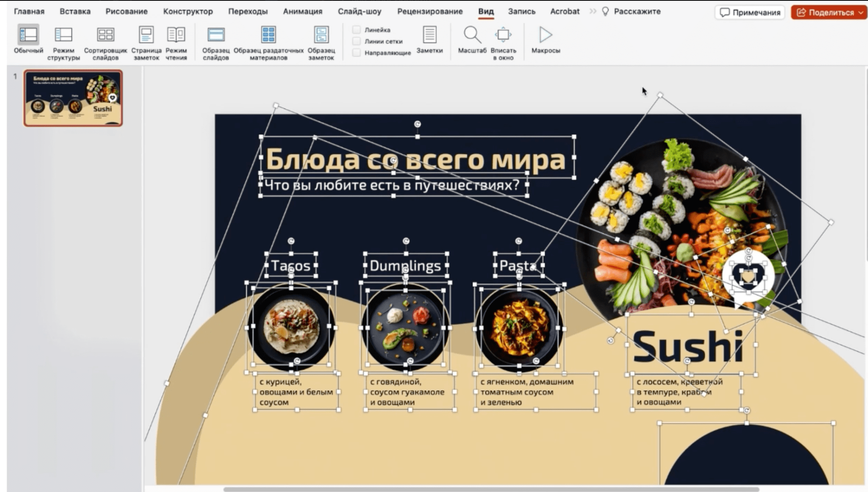The height and width of the screenshot is (492, 868).
Task: Open the Примечания panel
Action: click(749, 12)
